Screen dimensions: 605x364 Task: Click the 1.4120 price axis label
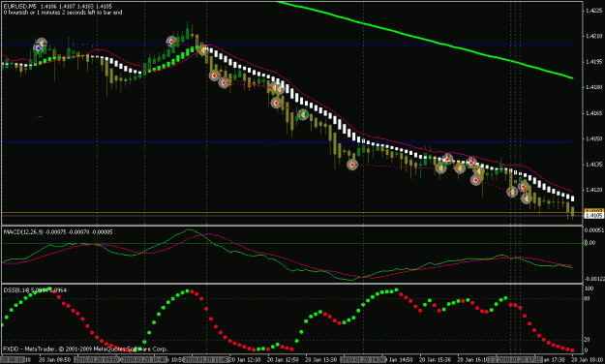[594, 190]
